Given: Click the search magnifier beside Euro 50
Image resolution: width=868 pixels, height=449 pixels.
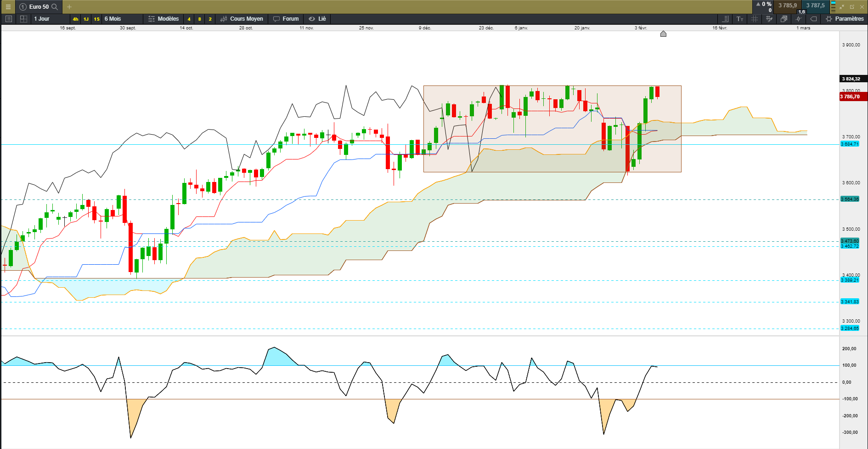Looking at the screenshot, I should click(55, 7).
